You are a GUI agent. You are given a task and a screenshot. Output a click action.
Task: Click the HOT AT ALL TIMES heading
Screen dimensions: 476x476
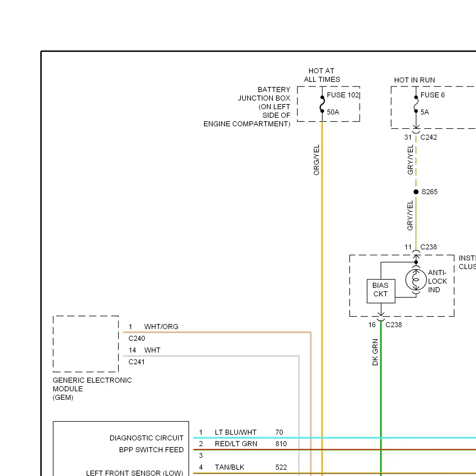coord(322,75)
